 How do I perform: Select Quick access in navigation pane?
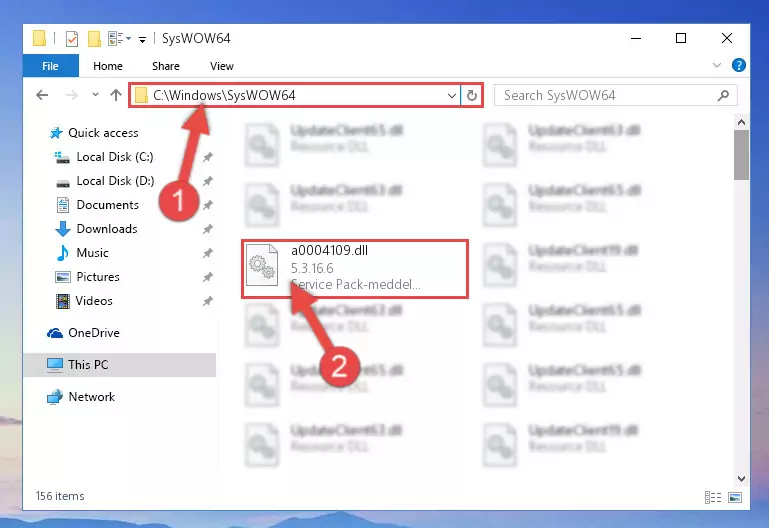click(103, 133)
